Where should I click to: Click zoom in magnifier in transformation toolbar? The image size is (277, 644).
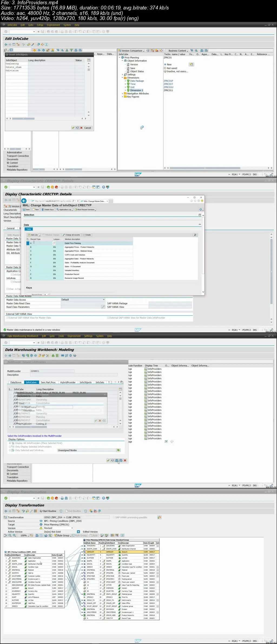click(x=10, y=535)
